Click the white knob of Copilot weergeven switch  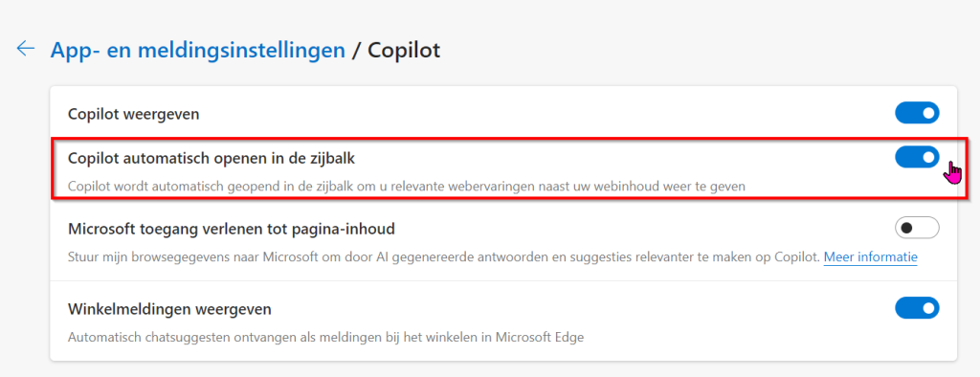tap(928, 113)
